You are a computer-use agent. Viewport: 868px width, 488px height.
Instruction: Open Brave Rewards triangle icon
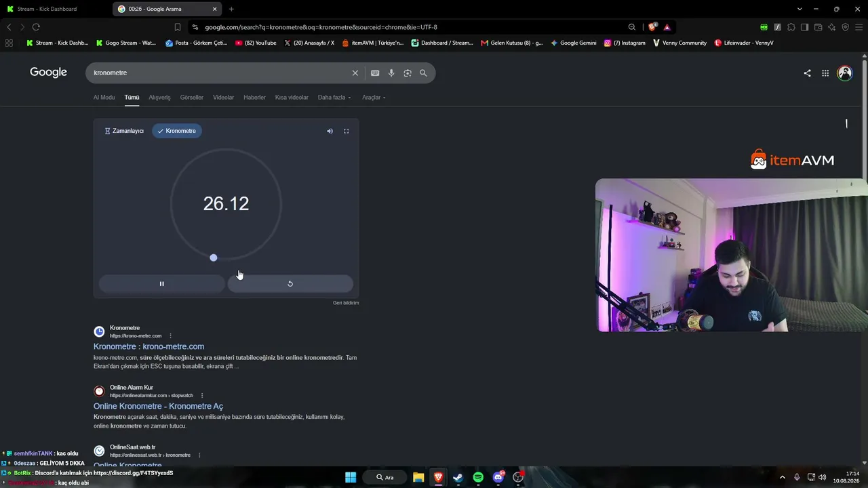[x=667, y=27]
